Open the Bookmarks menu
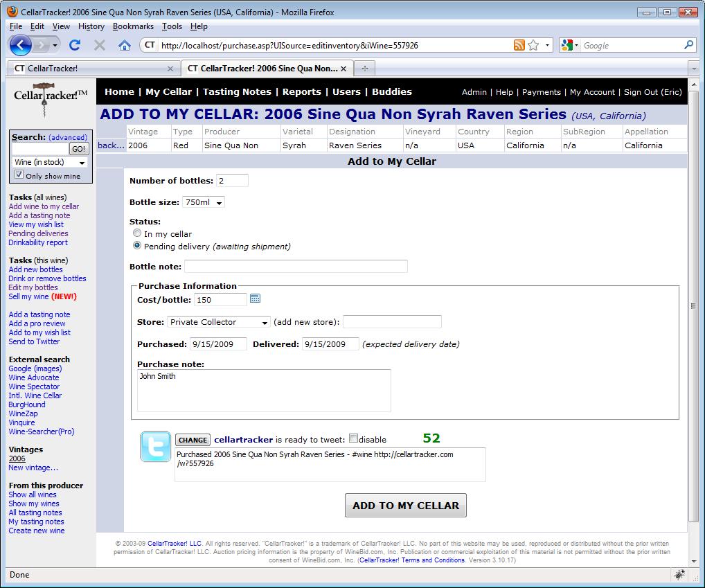Viewport: 705px width, 588px height. [x=133, y=26]
